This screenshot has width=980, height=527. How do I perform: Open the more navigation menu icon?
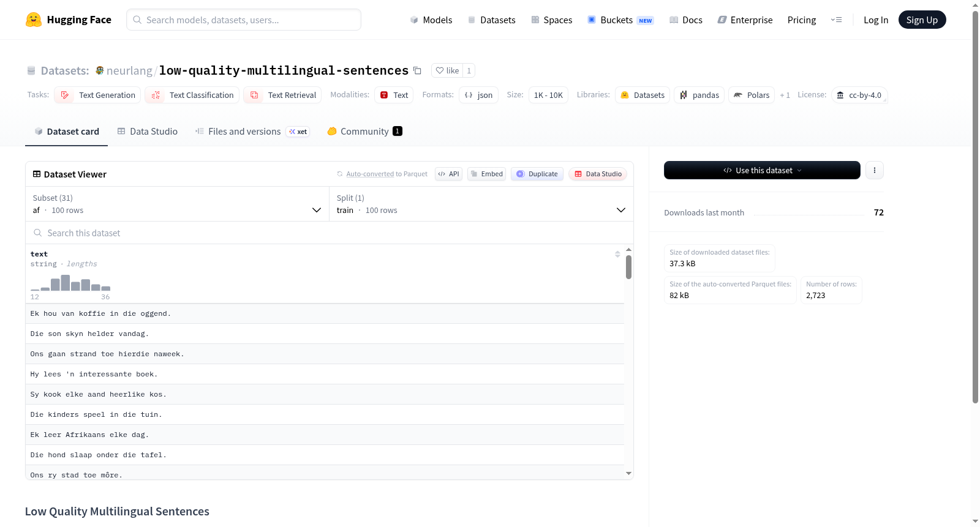click(x=836, y=20)
